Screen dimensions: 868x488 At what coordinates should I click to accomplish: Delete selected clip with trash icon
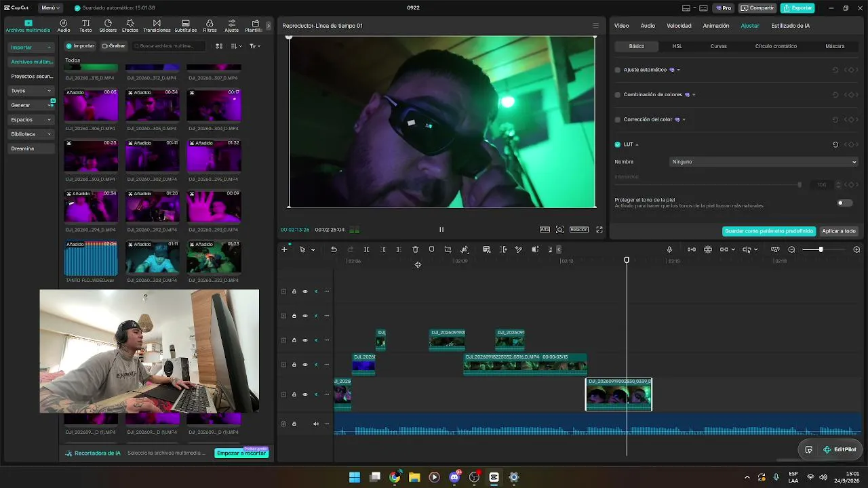416,249
